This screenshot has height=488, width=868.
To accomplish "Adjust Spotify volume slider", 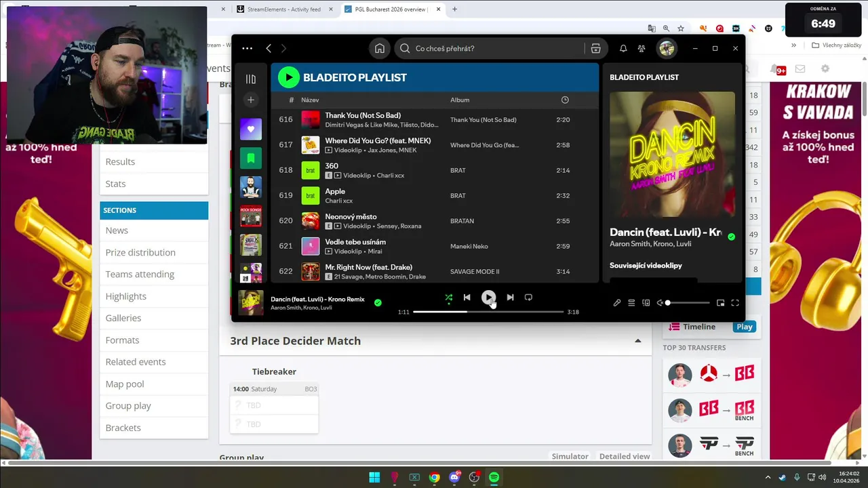I will pyautogui.click(x=688, y=303).
